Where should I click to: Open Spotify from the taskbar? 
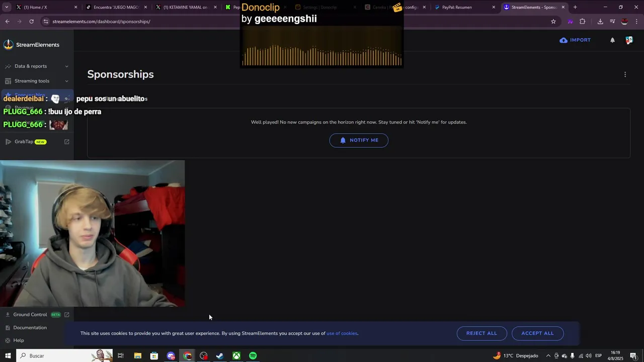(253, 356)
